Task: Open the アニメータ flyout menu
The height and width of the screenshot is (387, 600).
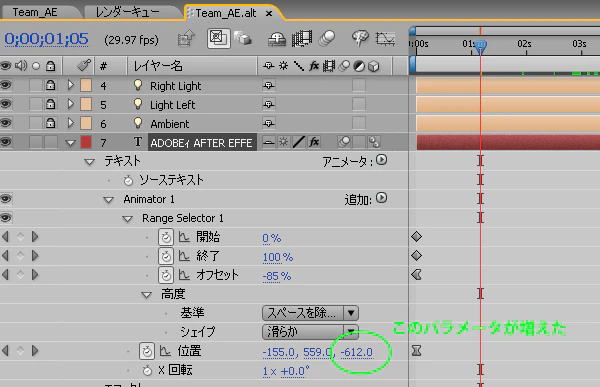Action: [382, 160]
